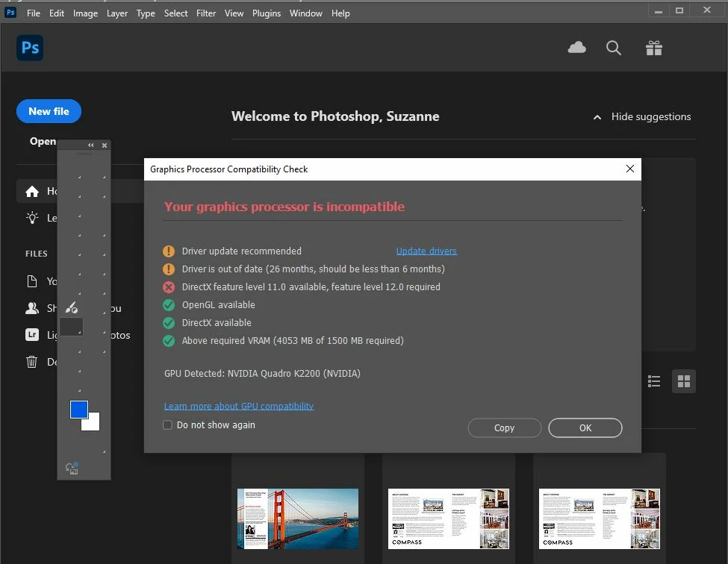728x564 pixels.
Task: Open the Lightroom photos Lr icon
Action: pyautogui.click(x=32, y=335)
